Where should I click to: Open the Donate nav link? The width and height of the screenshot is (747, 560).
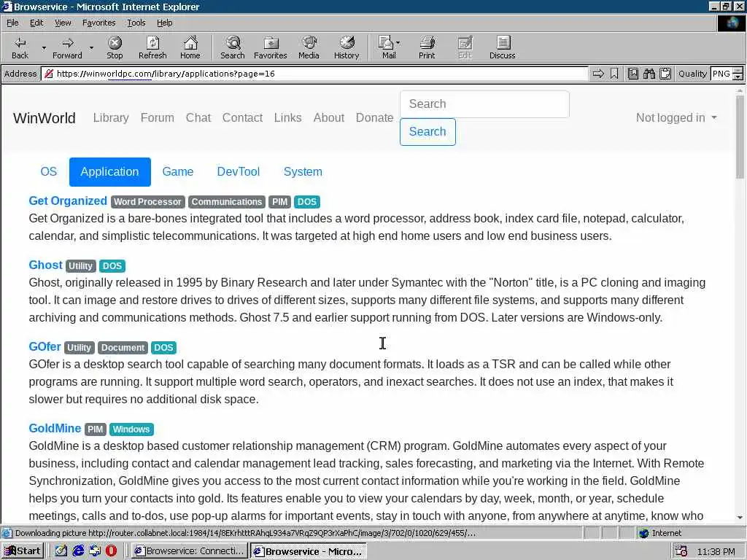pos(374,117)
